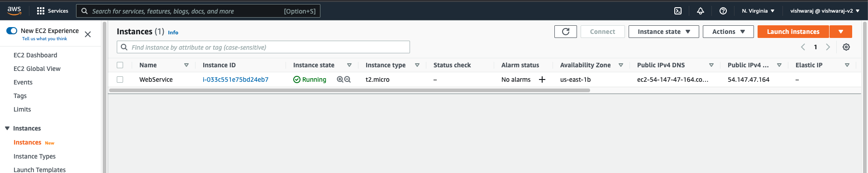Click the Running state text
This screenshot has width=868, height=173.
coord(314,79)
